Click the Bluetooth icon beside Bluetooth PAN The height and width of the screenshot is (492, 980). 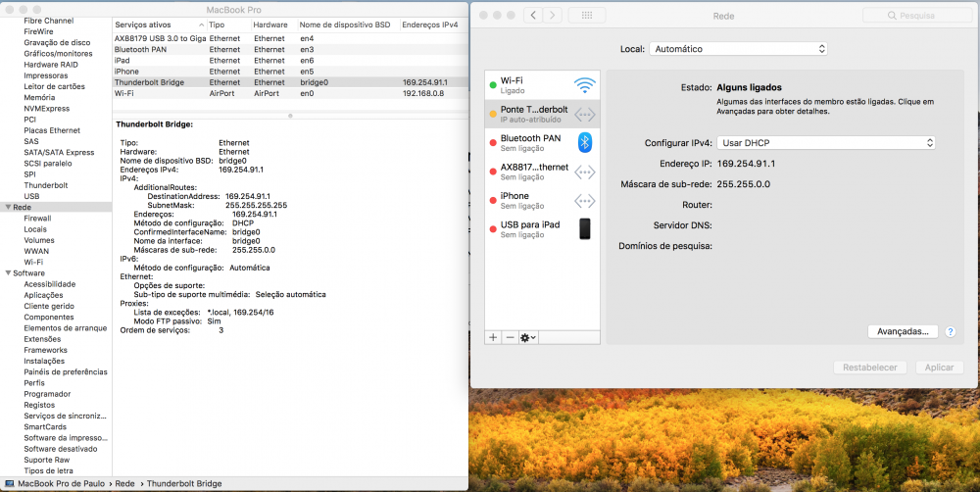tap(584, 142)
